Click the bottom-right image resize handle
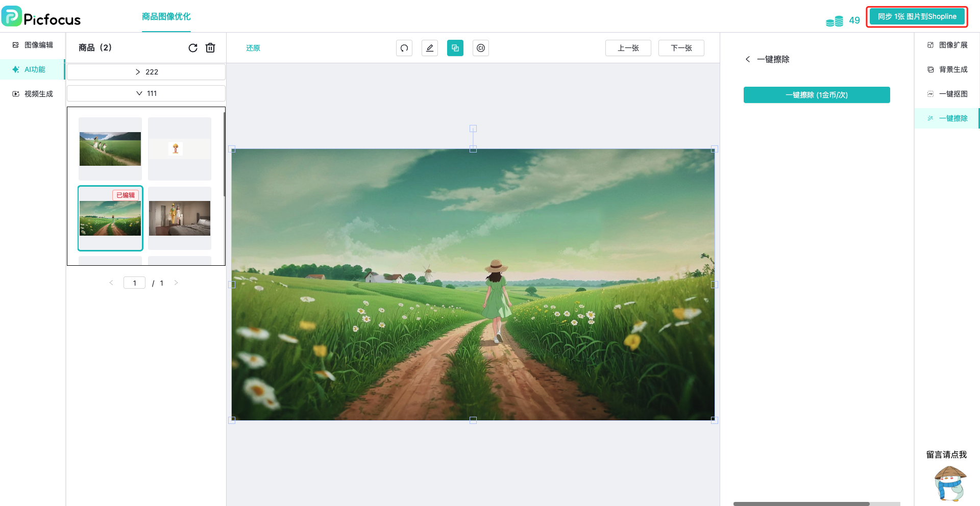Screen dimensions: 980x506 point(715,420)
